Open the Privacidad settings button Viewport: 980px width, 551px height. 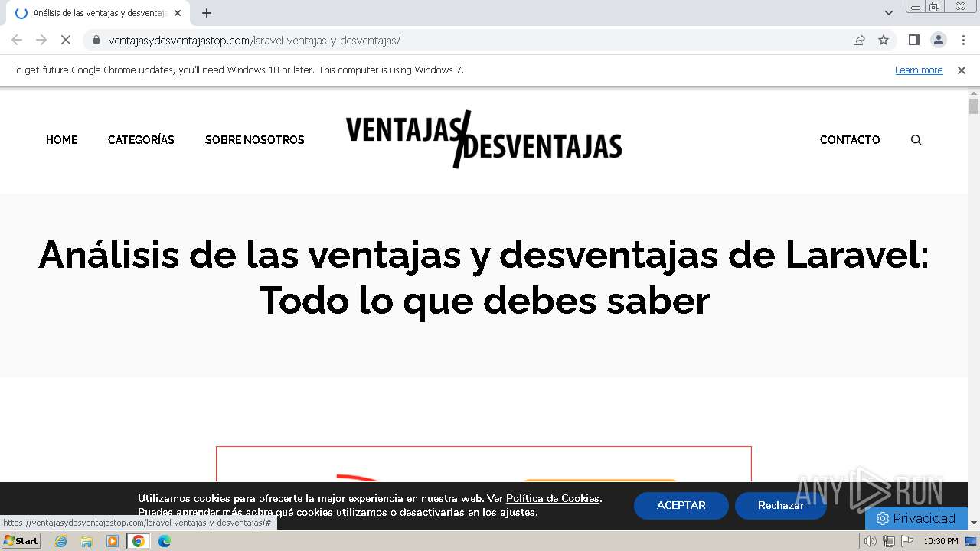916,518
